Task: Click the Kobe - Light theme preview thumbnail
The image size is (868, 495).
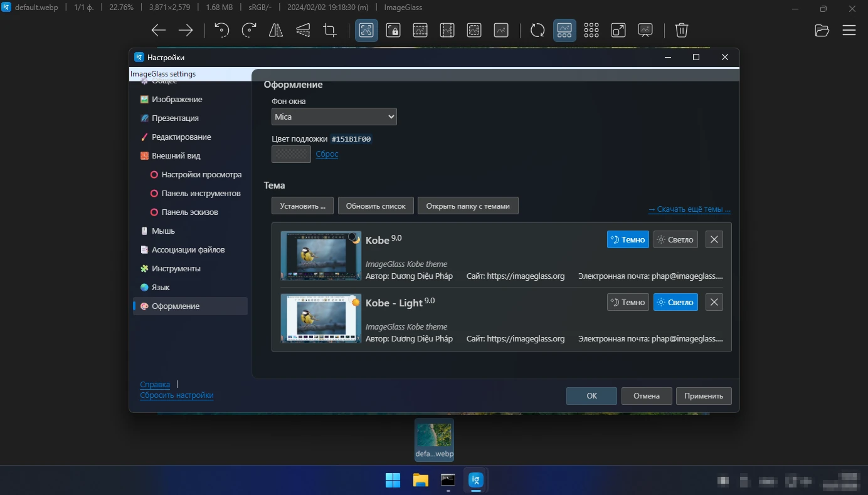Action: pyautogui.click(x=321, y=318)
